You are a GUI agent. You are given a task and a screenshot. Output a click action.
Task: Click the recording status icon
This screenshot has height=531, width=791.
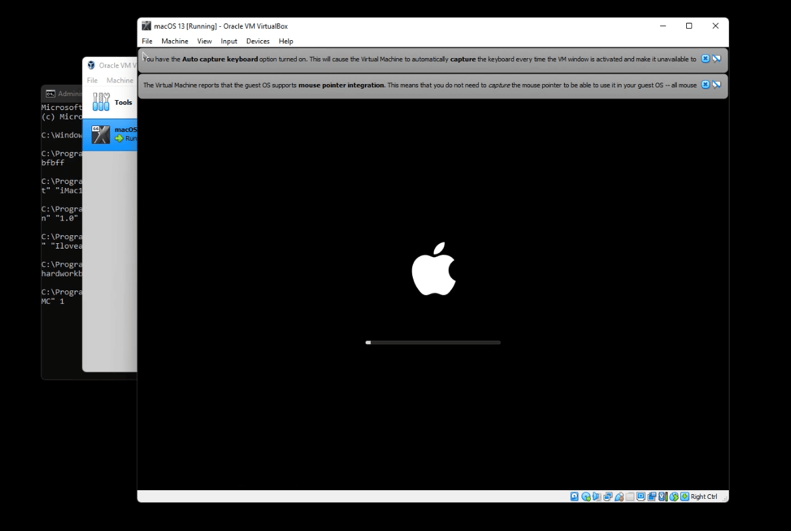pyautogui.click(x=652, y=496)
